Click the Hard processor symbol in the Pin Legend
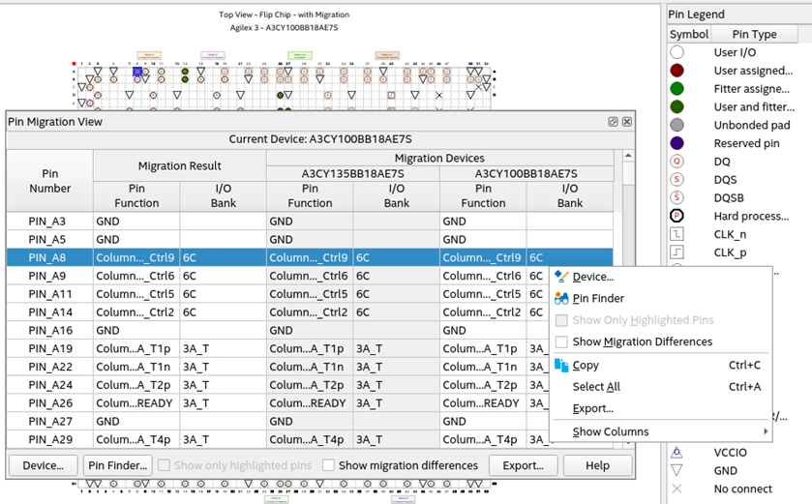Viewport: 812px width, 504px height. pyautogui.click(x=677, y=216)
